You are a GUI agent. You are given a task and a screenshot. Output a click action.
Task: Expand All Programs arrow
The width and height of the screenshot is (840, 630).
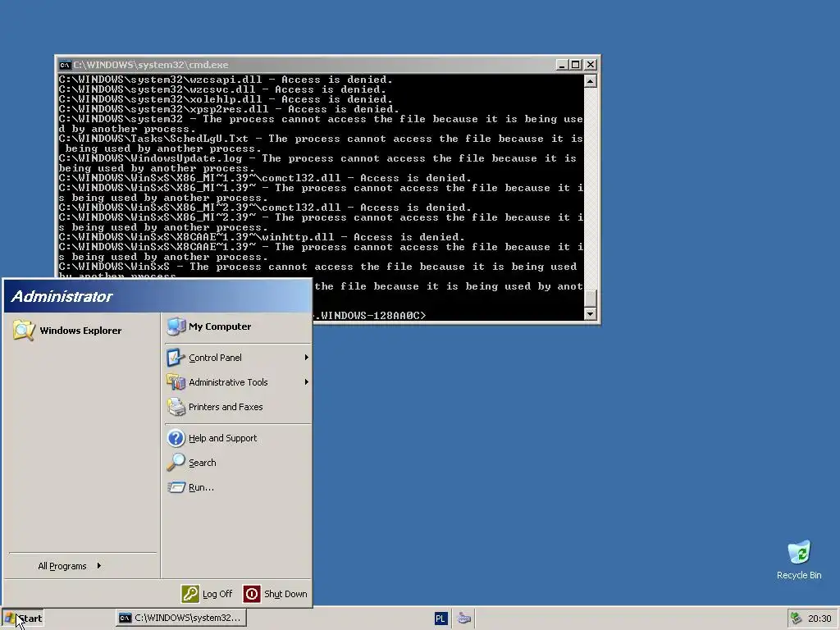coord(99,566)
